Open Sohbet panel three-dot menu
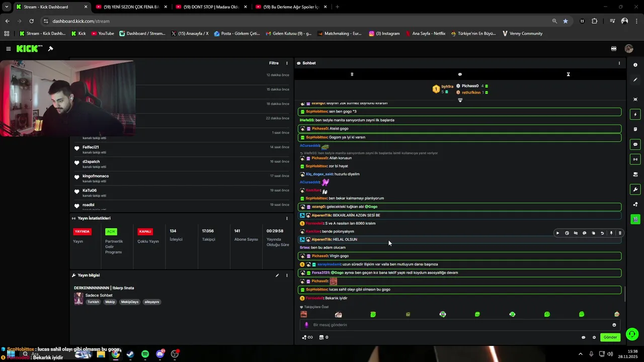 [619, 63]
